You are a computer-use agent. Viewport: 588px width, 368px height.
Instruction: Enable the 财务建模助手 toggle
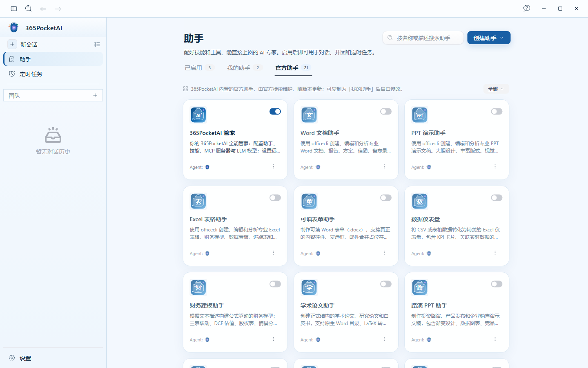click(275, 284)
